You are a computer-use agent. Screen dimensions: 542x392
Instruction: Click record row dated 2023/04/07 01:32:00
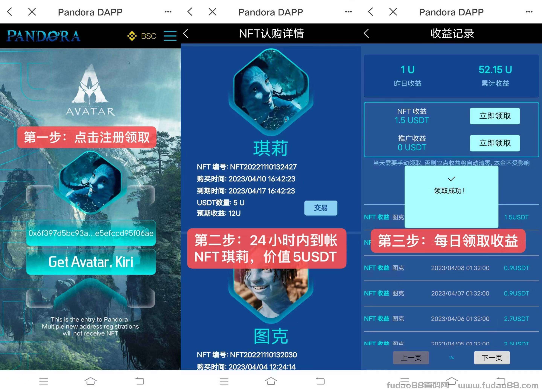click(451, 293)
